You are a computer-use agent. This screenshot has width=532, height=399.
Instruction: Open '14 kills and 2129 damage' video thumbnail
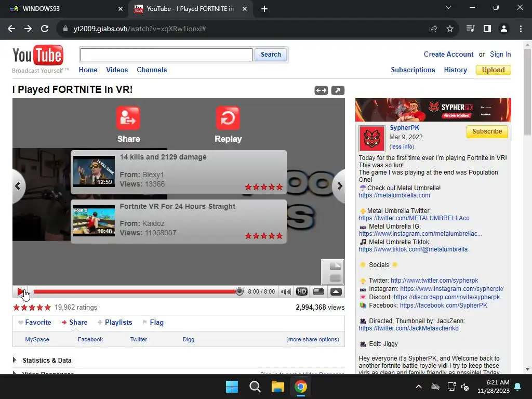pos(94,171)
